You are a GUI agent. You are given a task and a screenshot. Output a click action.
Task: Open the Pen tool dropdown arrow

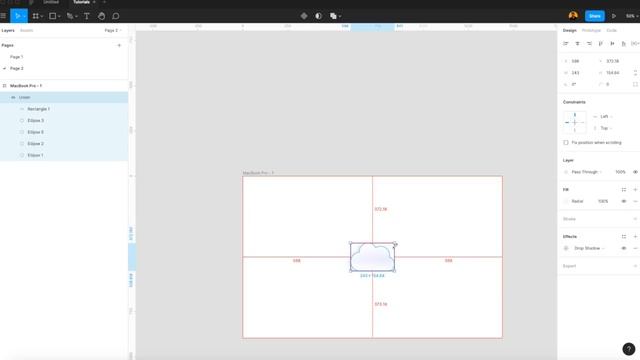[76, 16]
